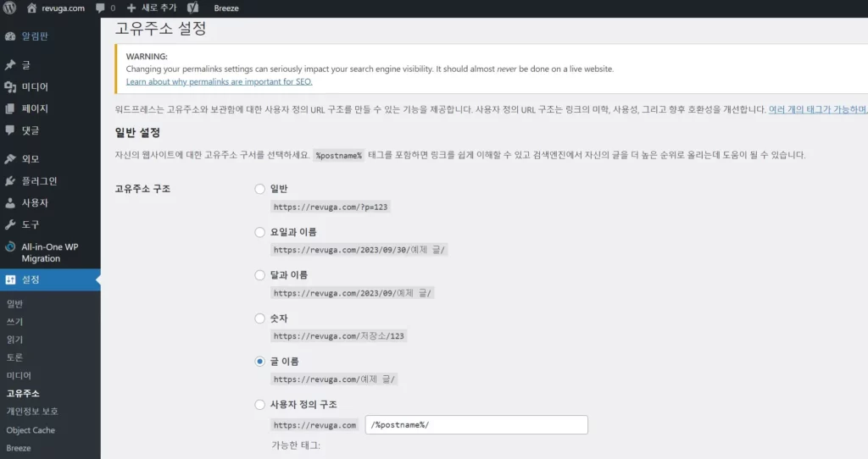Open the Breeze admin bar menu
The image size is (868, 459).
[x=226, y=8]
